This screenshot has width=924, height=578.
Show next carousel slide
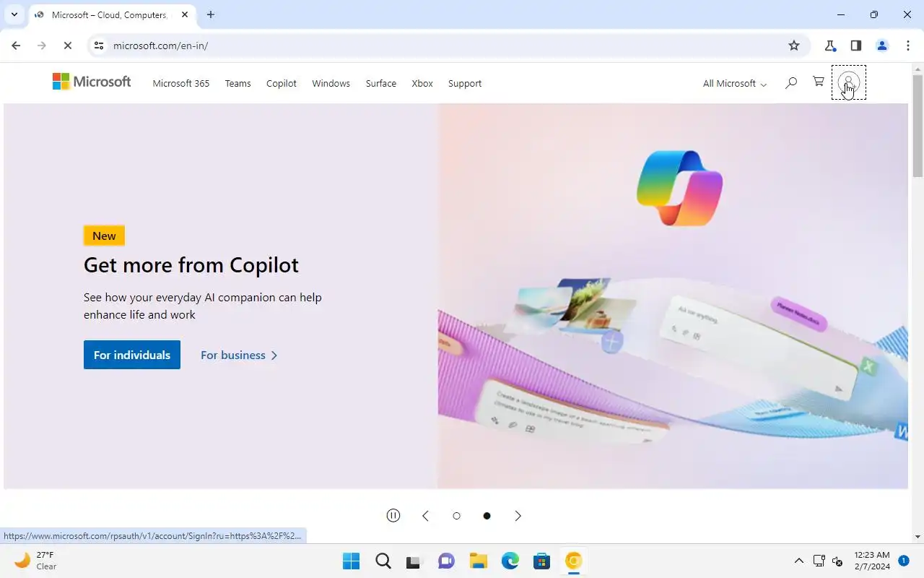coord(518,515)
